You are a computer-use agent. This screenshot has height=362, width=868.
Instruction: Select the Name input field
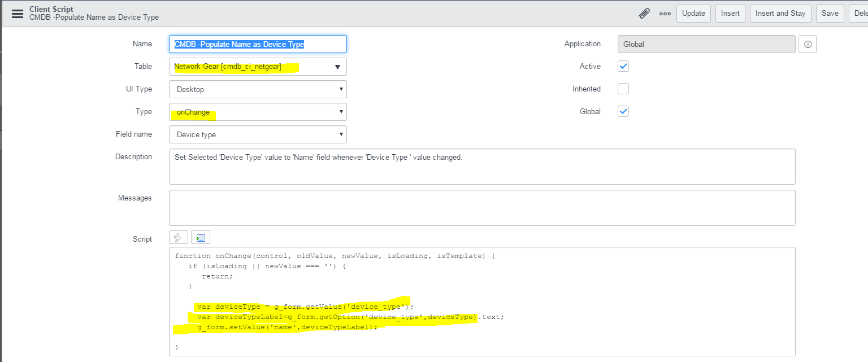[258, 43]
